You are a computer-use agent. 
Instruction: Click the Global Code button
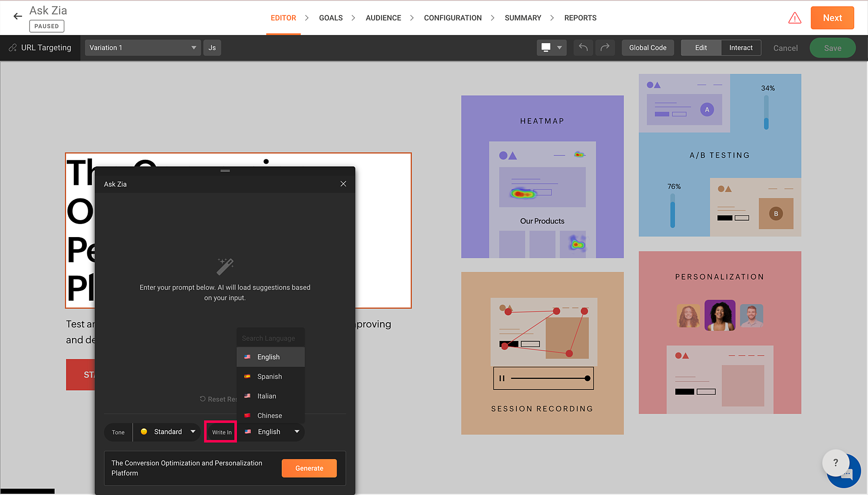click(x=648, y=48)
